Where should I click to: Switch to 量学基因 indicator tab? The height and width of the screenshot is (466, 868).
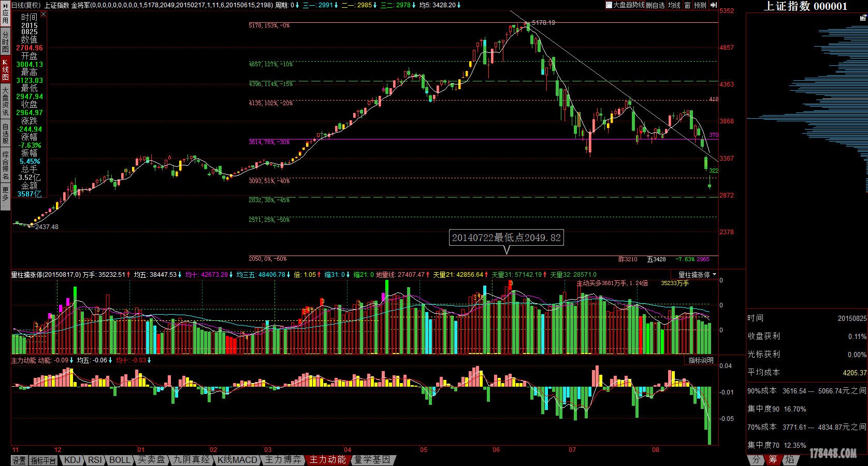click(373, 460)
